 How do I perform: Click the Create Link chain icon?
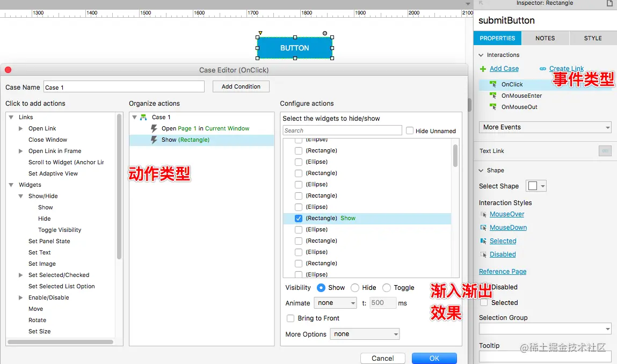click(543, 69)
